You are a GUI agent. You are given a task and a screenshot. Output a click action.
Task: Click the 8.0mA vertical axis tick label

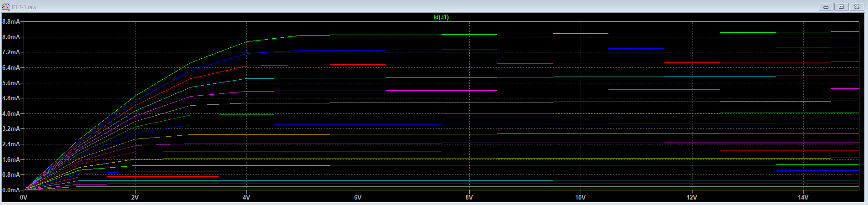[11, 37]
